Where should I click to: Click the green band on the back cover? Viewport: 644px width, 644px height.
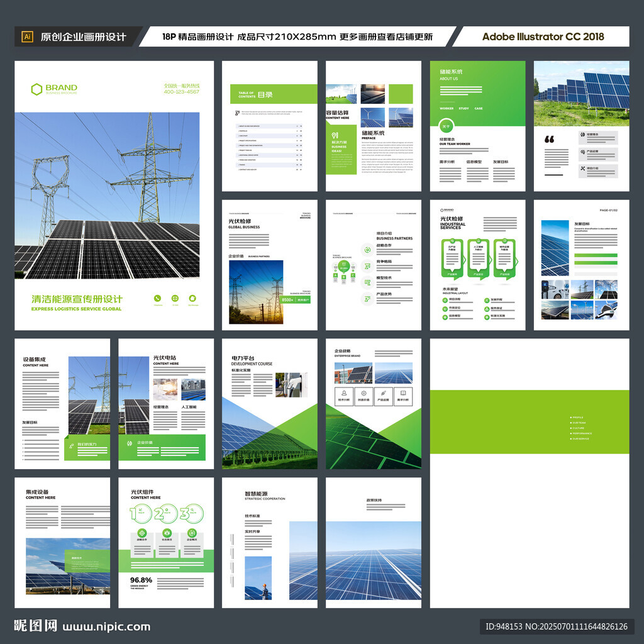click(x=530, y=422)
